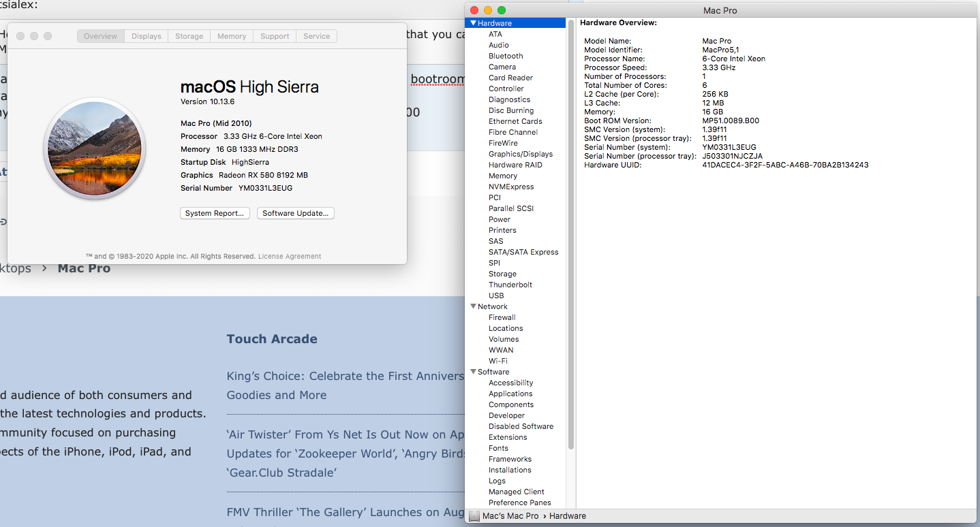This screenshot has width=980, height=527.
Task: Select Components under Software
Action: [x=511, y=404]
